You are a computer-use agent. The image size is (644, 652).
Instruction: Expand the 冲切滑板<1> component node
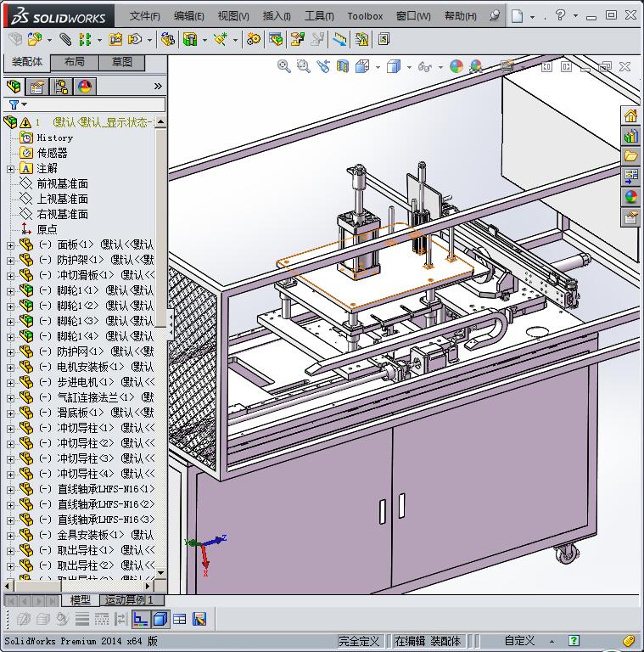pyautogui.click(x=10, y=276)
